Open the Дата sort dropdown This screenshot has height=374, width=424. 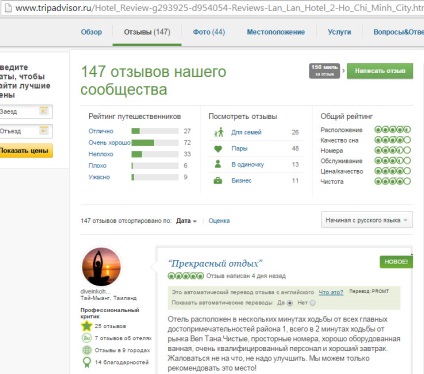[x=186, y=221]
